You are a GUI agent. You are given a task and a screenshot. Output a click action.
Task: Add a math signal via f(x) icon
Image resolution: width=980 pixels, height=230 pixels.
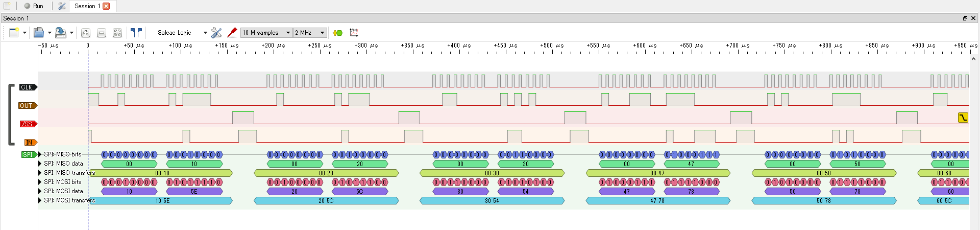click(x=354, y=33)
